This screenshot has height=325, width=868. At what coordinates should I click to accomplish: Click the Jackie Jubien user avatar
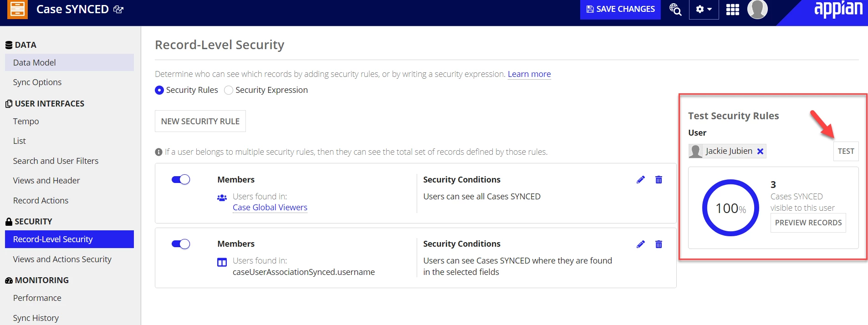695,151
